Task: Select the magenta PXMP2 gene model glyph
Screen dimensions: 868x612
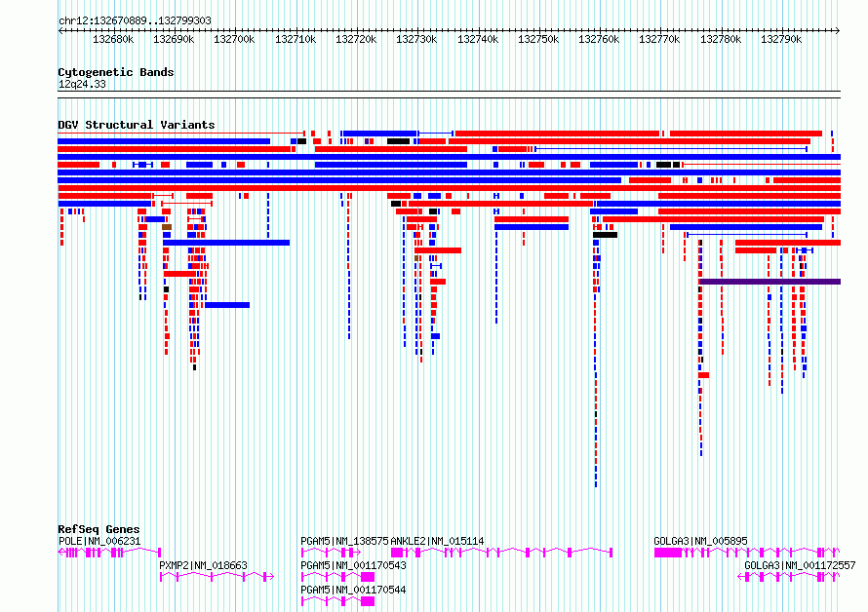Action: [217, 577]
